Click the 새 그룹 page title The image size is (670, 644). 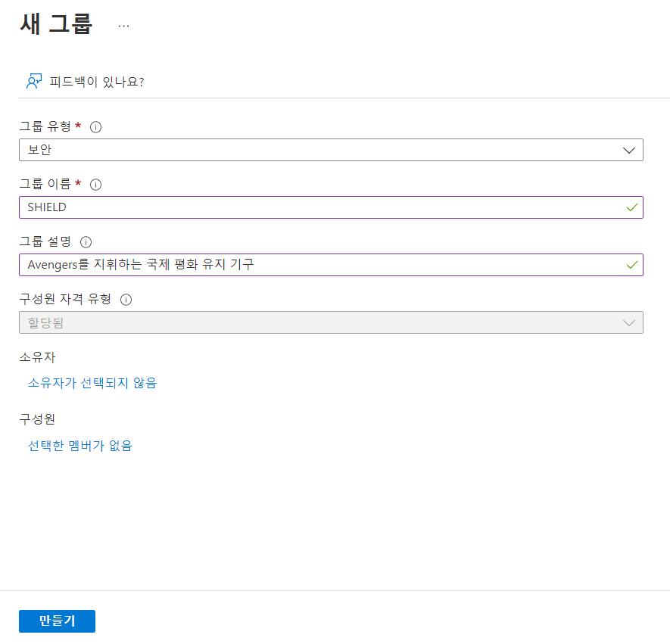[56, 24]
